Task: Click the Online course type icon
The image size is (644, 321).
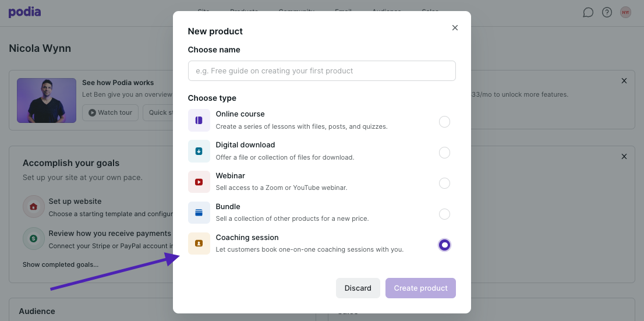Action: [x=199, y=121]
